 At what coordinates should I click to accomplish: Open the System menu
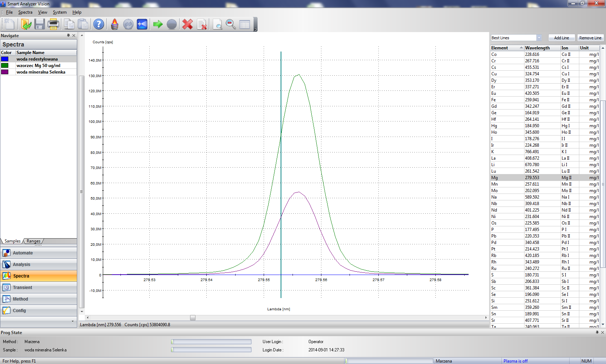[x=60, y=12]
